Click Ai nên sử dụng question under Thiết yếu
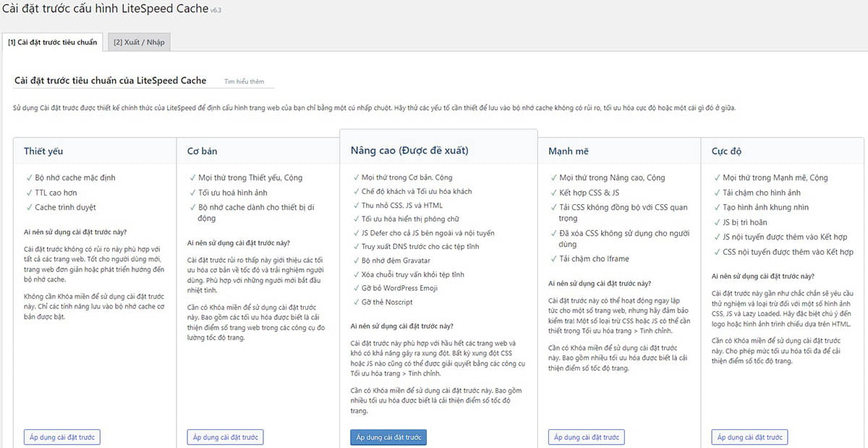The width and height of the screenshot is (868, 448). [75, 232]
